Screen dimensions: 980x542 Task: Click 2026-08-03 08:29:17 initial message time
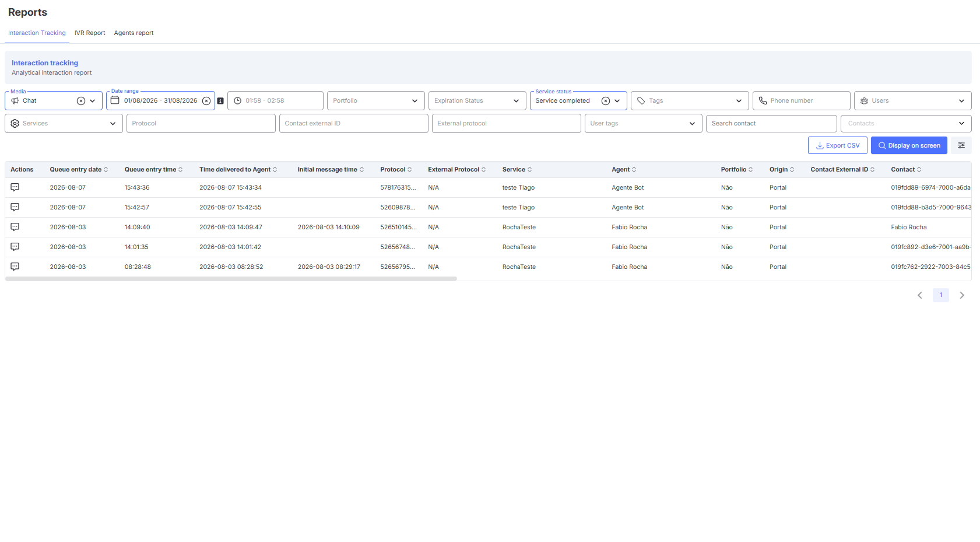pos(329,267)
